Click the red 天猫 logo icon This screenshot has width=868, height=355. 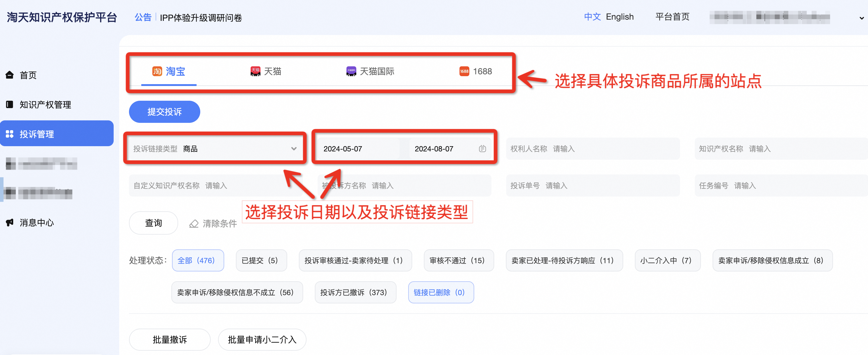click(x=256, y=71)
